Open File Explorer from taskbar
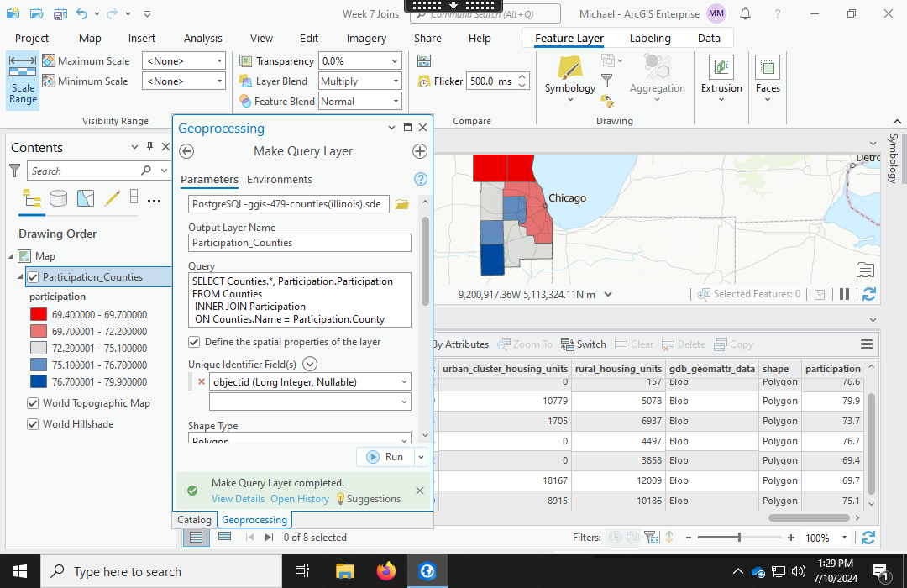 coord(345,571)
